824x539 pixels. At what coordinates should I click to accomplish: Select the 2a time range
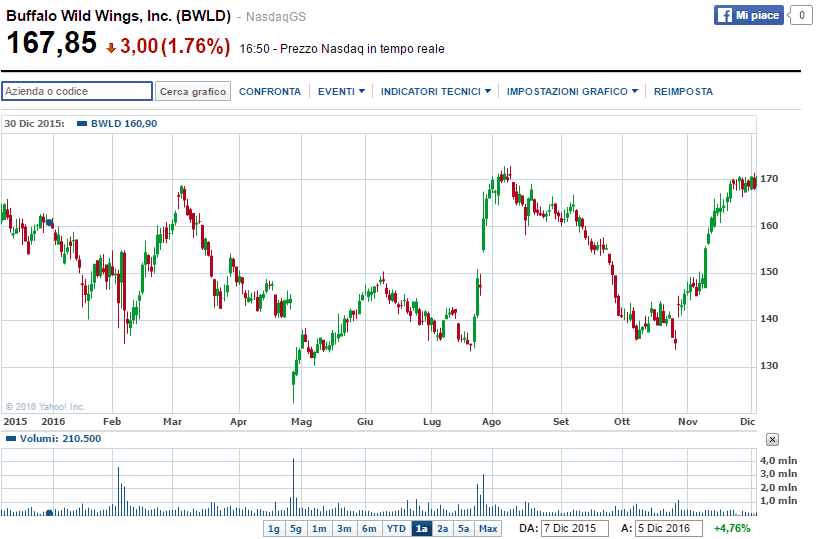tap(442, 528)
